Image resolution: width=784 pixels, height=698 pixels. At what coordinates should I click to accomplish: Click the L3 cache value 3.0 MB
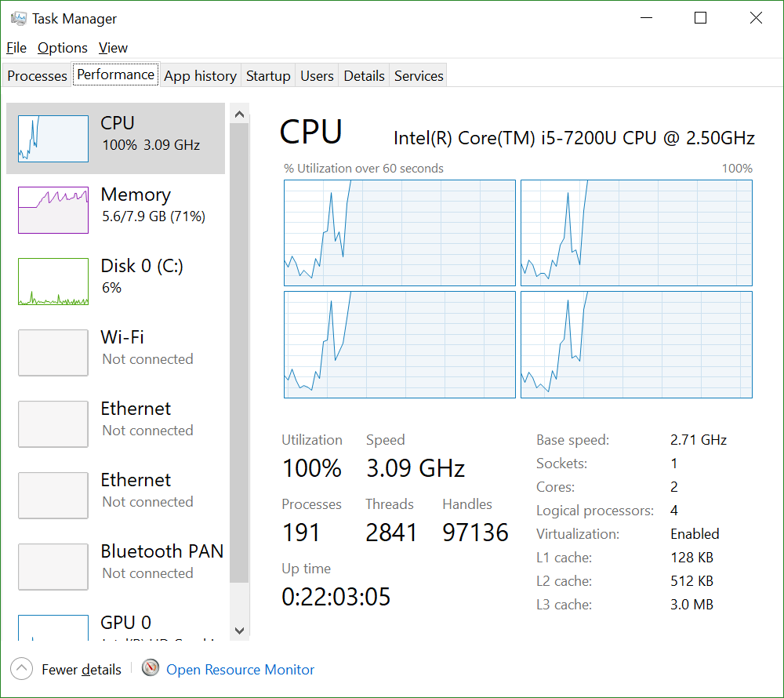(691, 604)
